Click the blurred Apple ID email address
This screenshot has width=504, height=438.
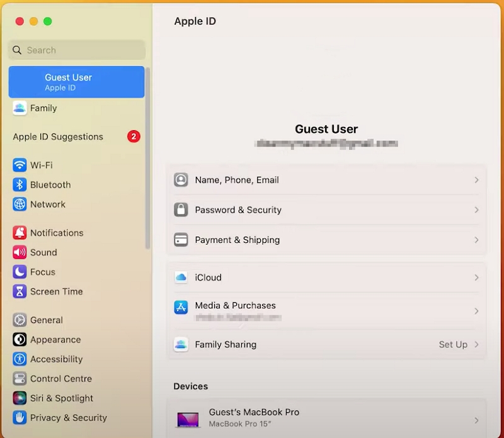tap(326, 143)
